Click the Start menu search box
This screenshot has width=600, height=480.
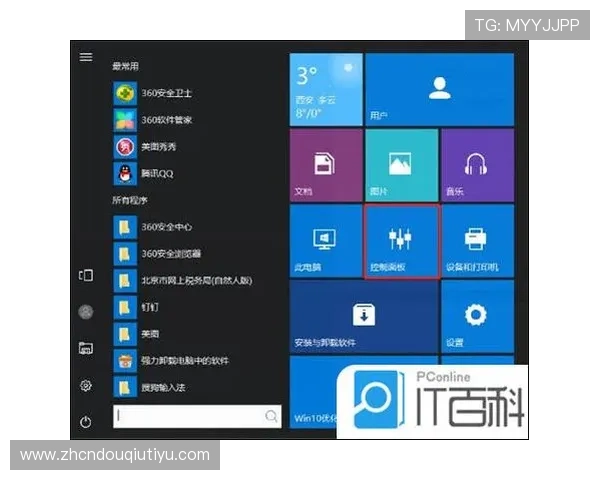pos(197,416)
